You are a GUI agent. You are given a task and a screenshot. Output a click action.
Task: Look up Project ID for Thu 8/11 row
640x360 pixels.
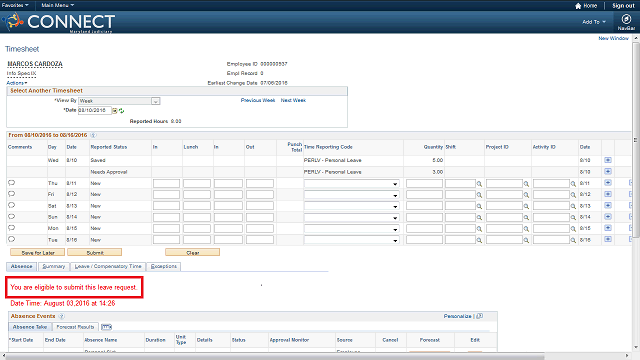(x=526, y=184)
